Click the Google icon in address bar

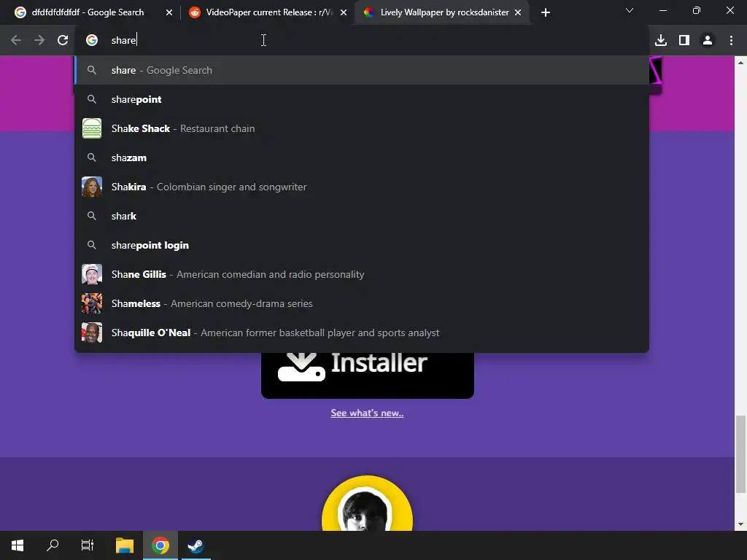[x=92, y=41]
